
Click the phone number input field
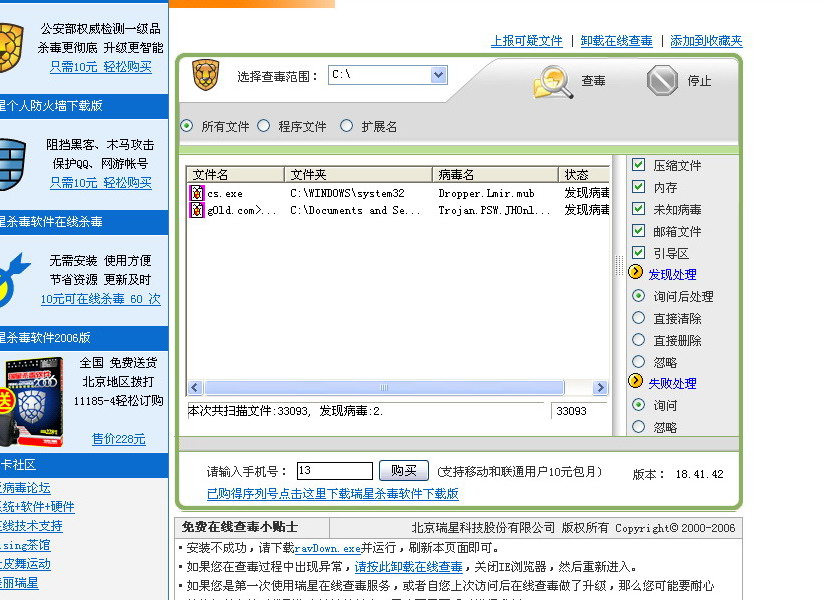335,470
